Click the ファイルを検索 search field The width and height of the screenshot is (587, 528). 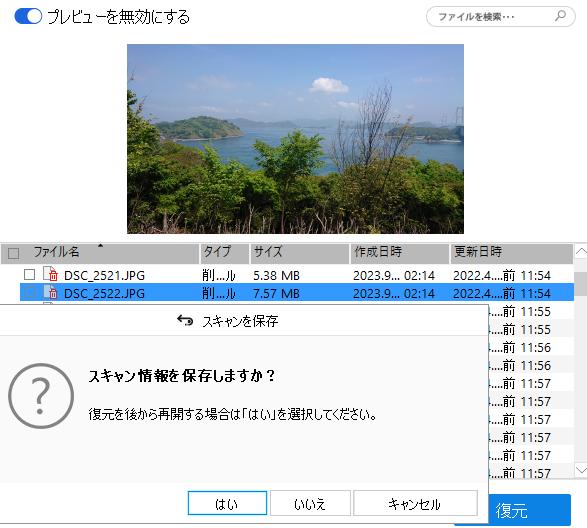pos(501,16)
